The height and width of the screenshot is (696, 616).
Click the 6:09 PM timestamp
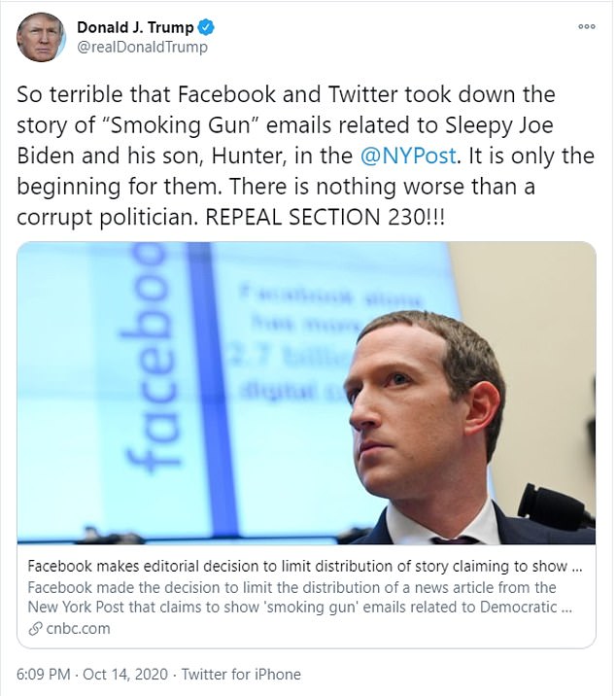[x=43, y=674]
